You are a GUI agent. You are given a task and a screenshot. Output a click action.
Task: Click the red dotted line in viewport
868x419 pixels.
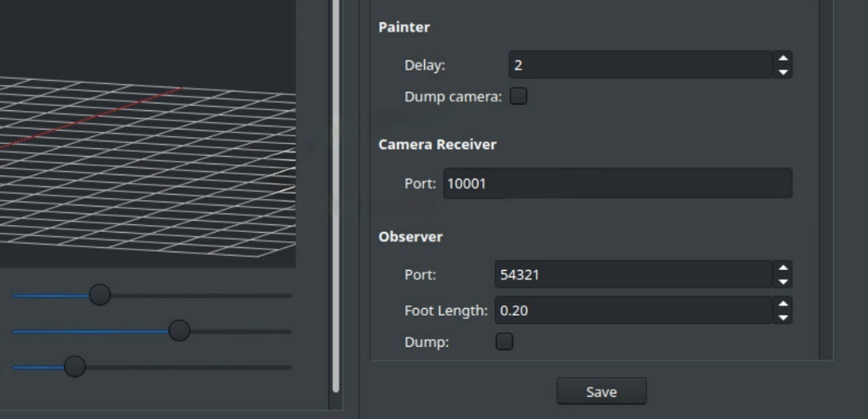click(95, 117)
